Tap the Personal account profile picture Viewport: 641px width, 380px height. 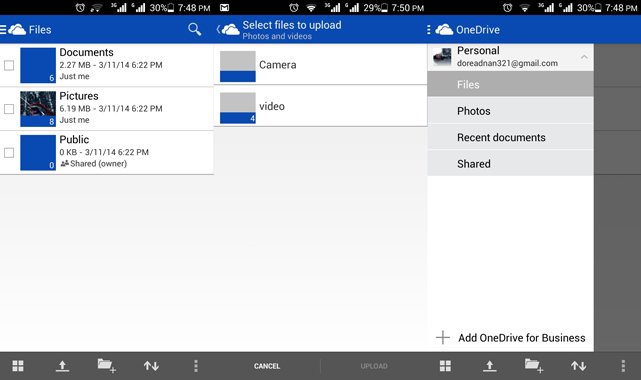pos(442,57)
